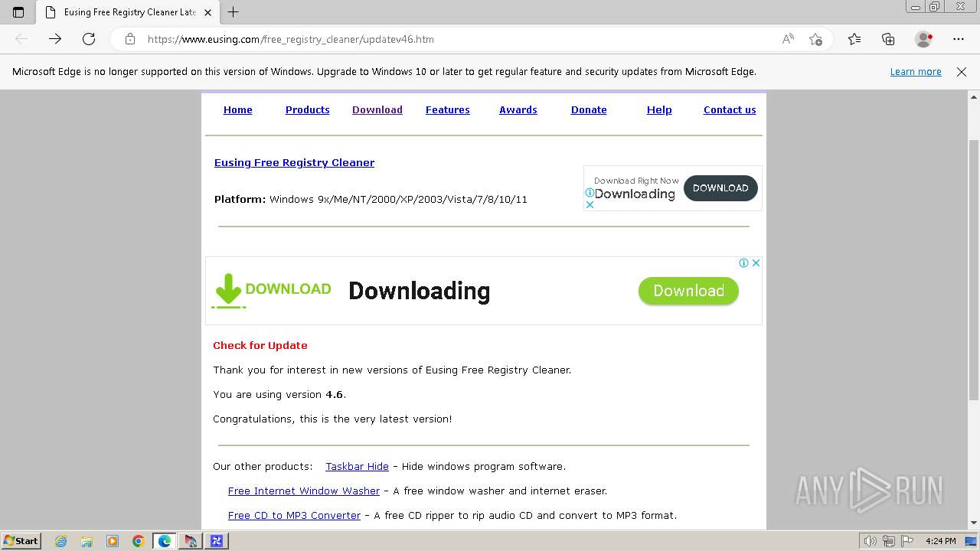Click the green Download banner button
The image size is (980, 551).
pos(688,291)
